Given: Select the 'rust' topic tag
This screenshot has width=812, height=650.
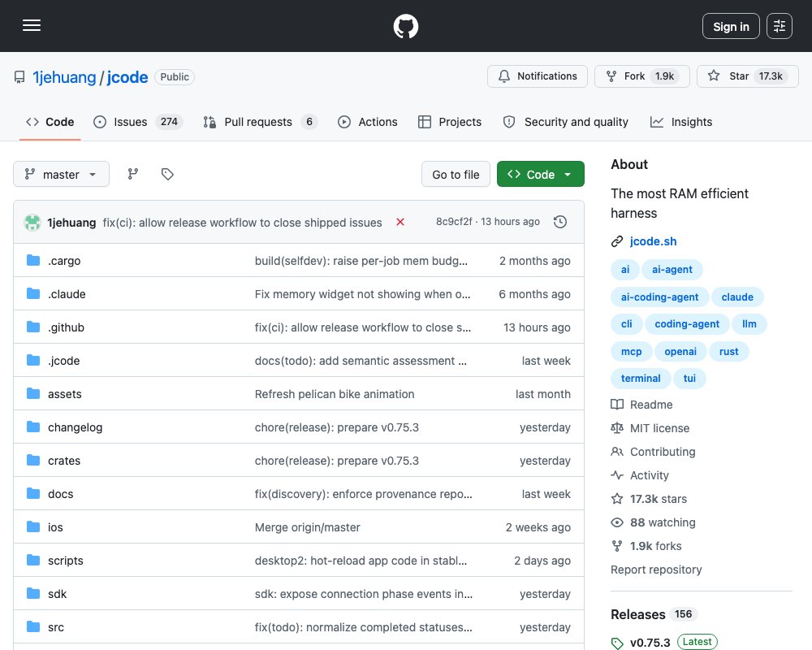Looking at the screenshot, I should (728, 352).
